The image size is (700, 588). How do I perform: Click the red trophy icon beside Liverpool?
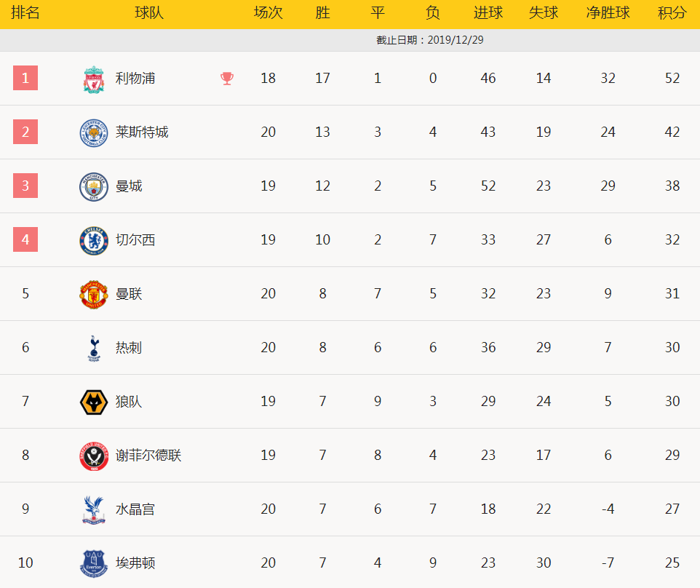click(x=227, y=79)
